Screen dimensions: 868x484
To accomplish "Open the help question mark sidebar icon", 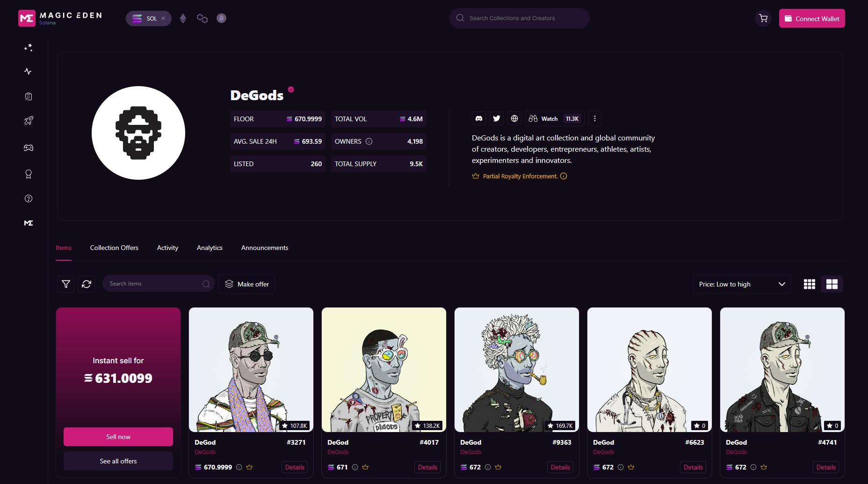I will (29, 198).
